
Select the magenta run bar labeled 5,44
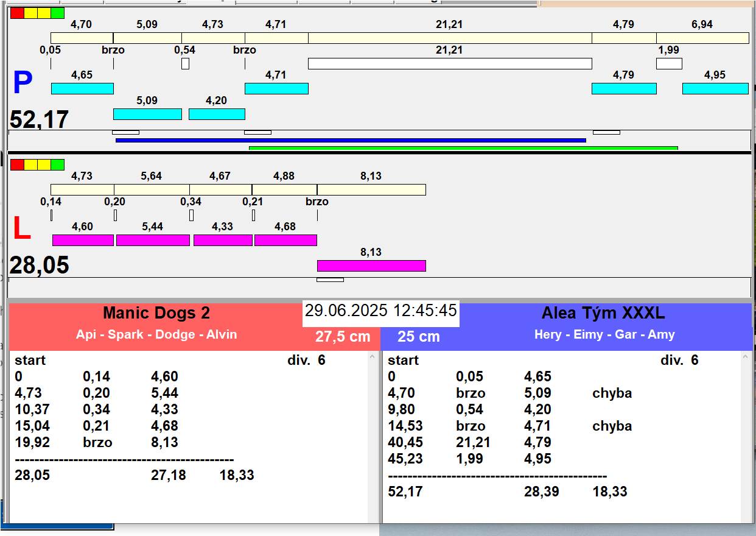(x=153, y=240)
